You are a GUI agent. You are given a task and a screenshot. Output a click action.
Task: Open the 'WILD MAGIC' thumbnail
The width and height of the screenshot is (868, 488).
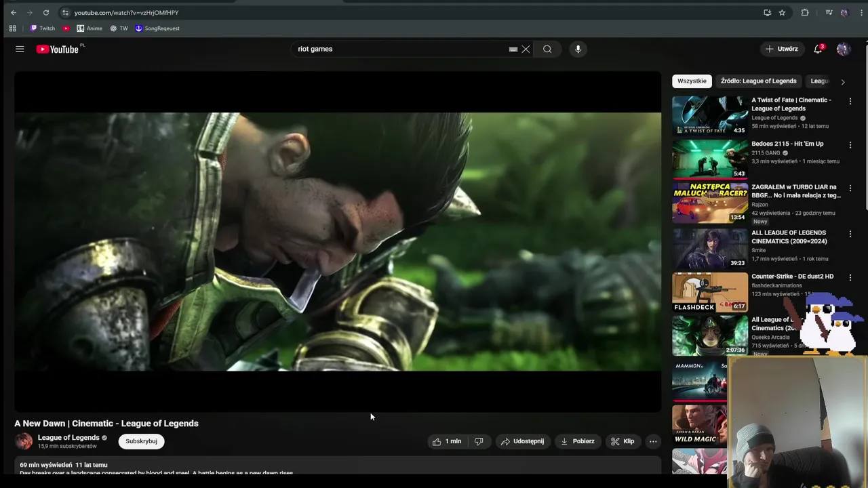tap(699, 424)
